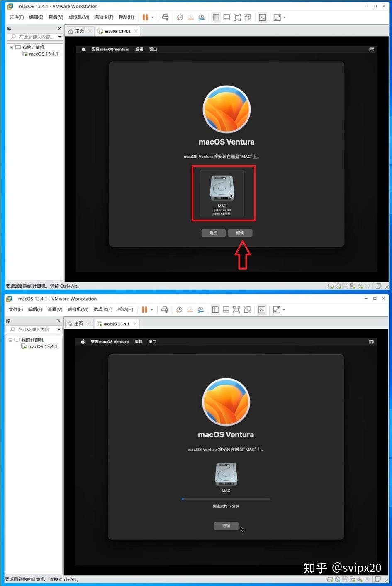Click stretch guest icon in disk-selection window

point(277,17)
